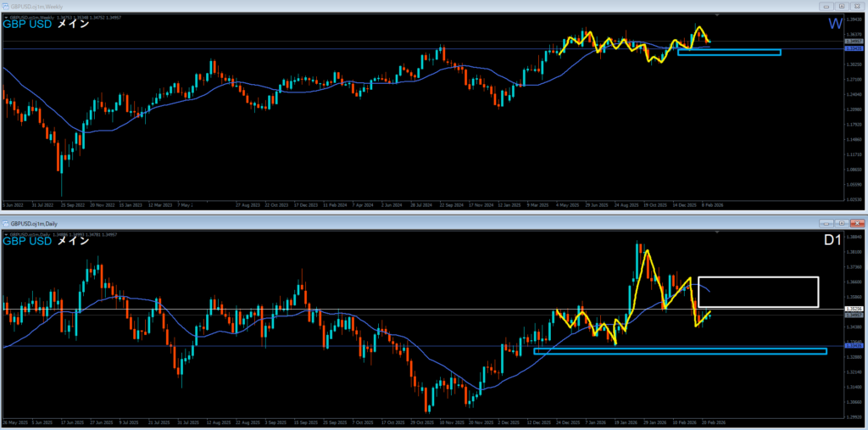The height and width of the screenshot is (430, 868).
Task: Select the 'GBP USD メイン' label in the Weekly chart
Action: point(47,25)
